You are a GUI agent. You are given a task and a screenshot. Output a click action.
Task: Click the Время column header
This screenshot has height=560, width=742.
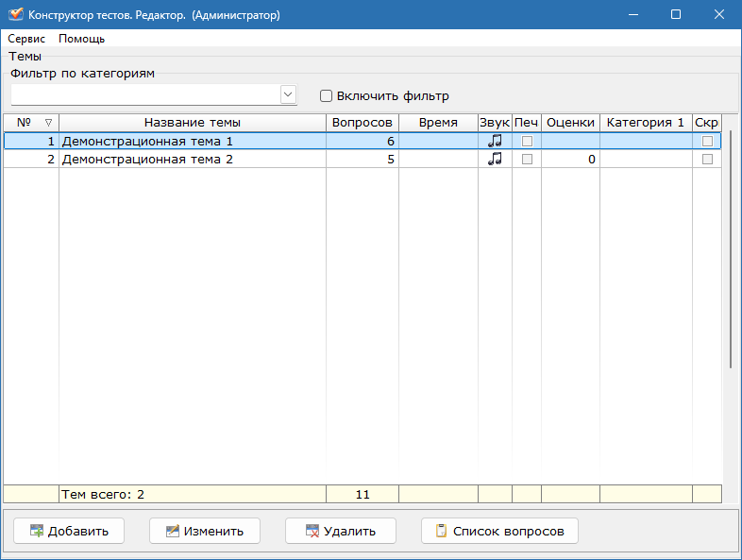pyautogui.click(x=438, y=123)
